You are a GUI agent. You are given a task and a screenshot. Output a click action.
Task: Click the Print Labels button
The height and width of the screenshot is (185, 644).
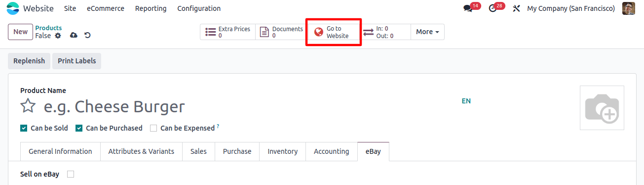pos(76,61)
